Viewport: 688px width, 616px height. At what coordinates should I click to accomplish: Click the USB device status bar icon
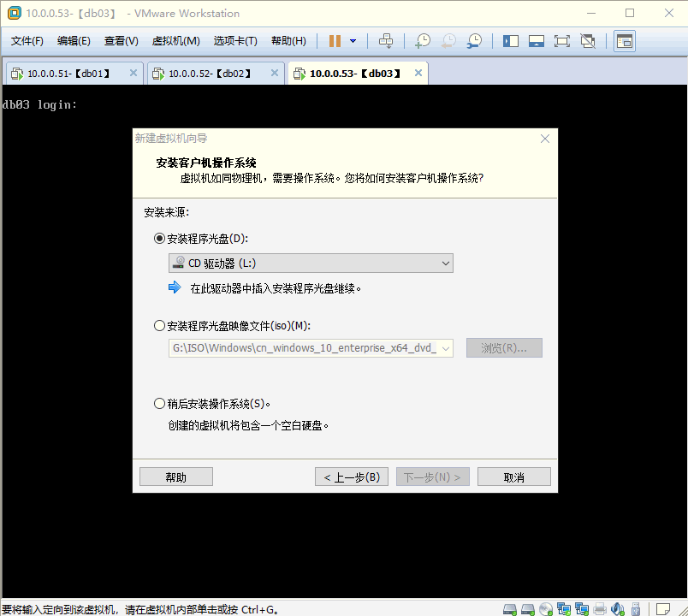(x=637, y=608)
